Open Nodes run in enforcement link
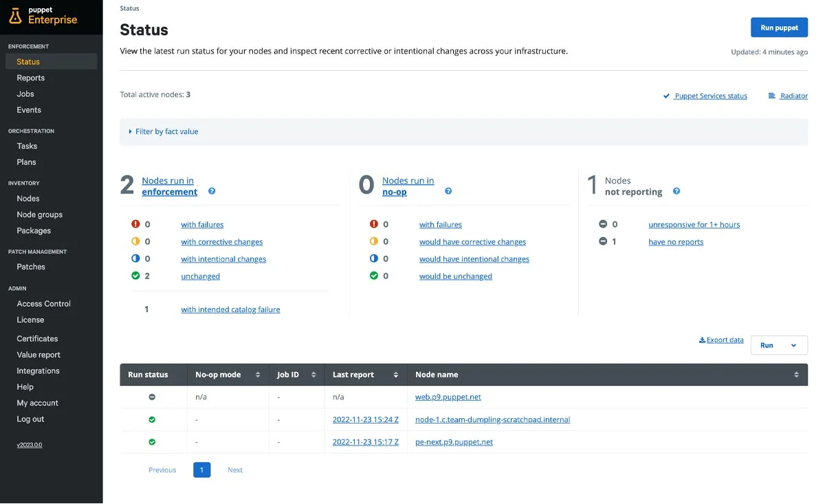Viewport: 825px width, 504px height. 169,186
